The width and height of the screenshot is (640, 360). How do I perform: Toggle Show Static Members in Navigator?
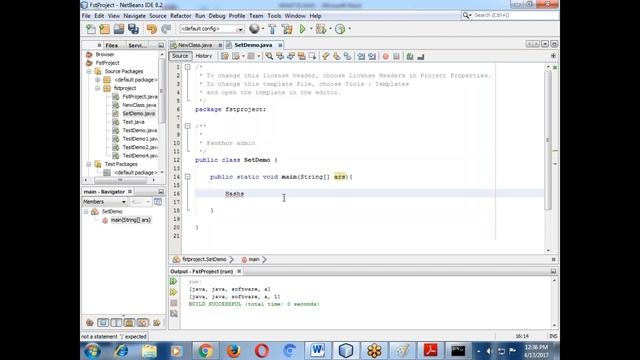116,323
